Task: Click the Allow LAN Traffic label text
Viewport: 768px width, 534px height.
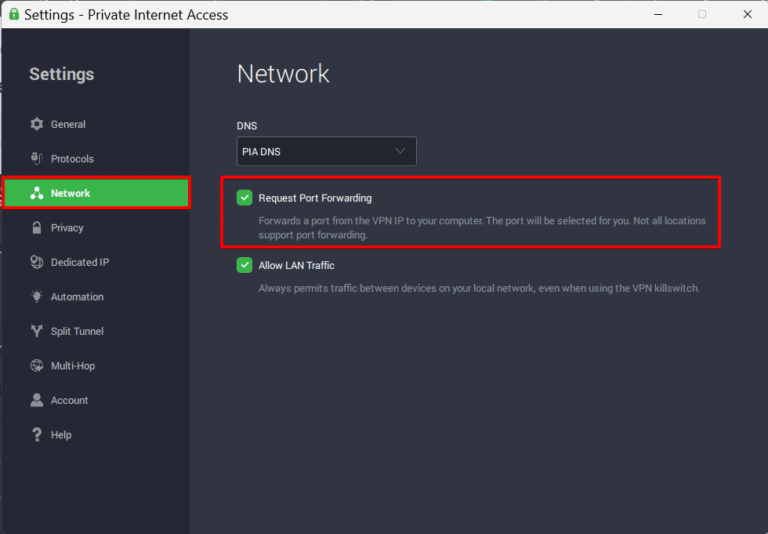Action: point(296,265)
